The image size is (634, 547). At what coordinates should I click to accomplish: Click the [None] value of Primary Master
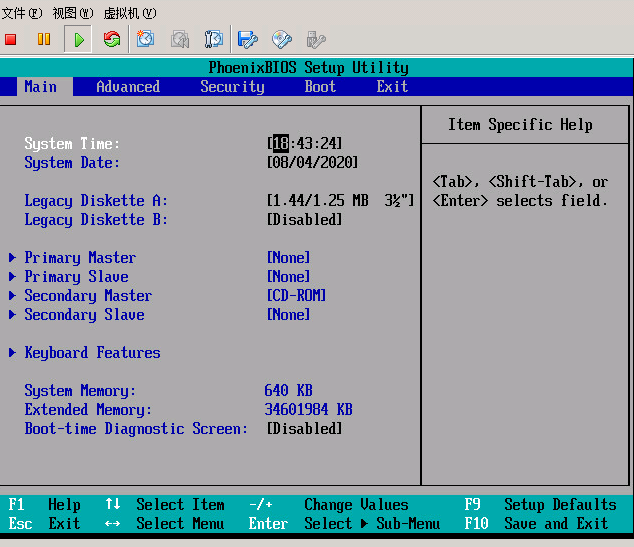point(288,258)
